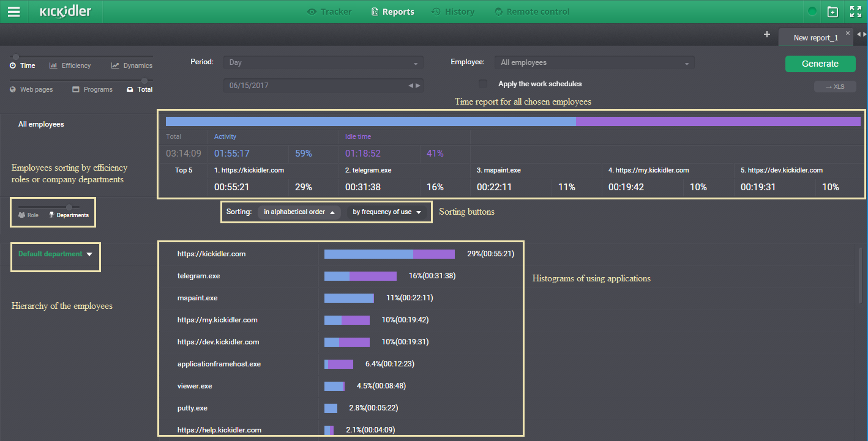Export report to XLS

[x=835, y=87]
